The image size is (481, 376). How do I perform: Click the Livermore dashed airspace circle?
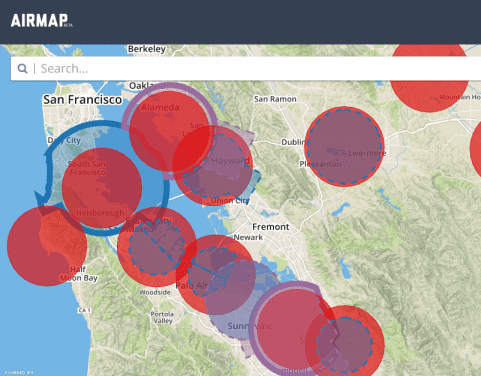(344, 146)
